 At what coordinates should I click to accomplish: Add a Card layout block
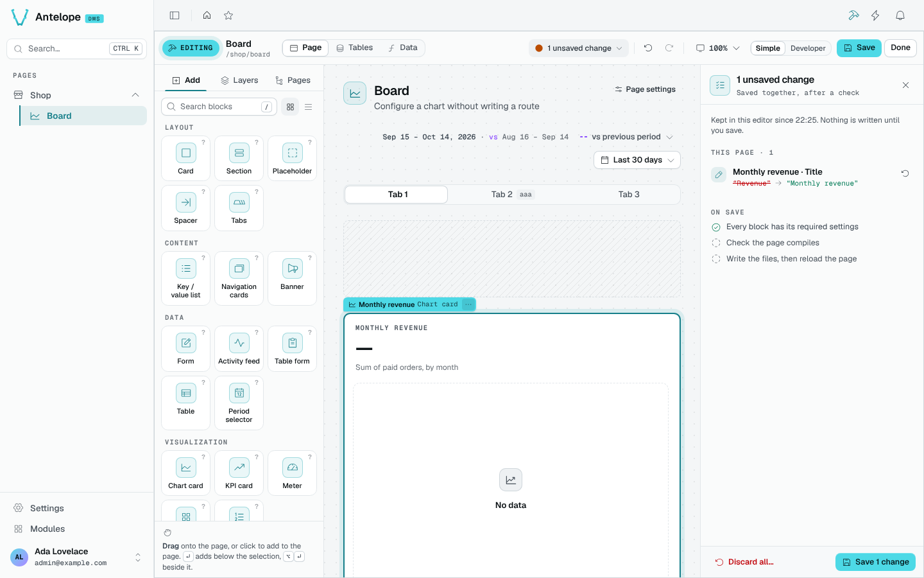point(185,158)
